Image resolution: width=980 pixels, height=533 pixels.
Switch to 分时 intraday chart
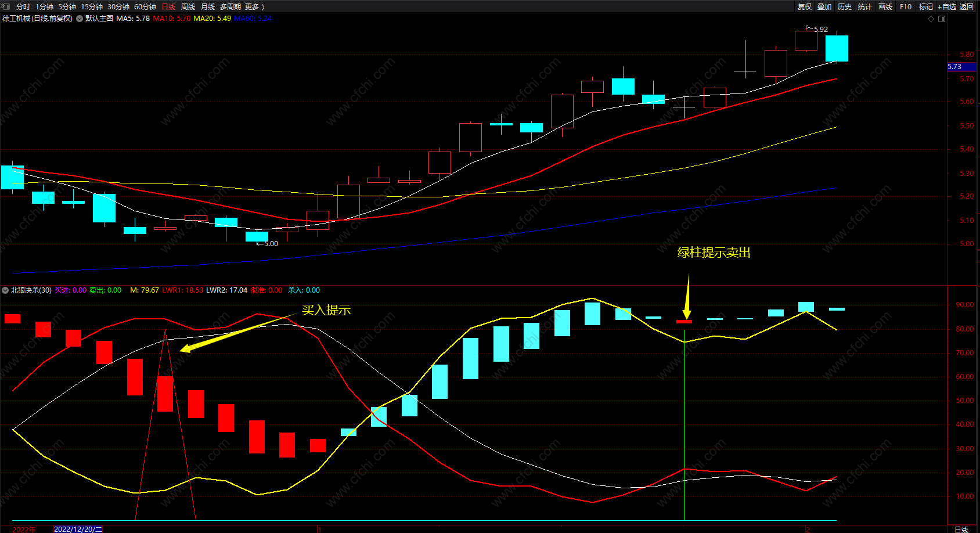(x=23, y=7)
